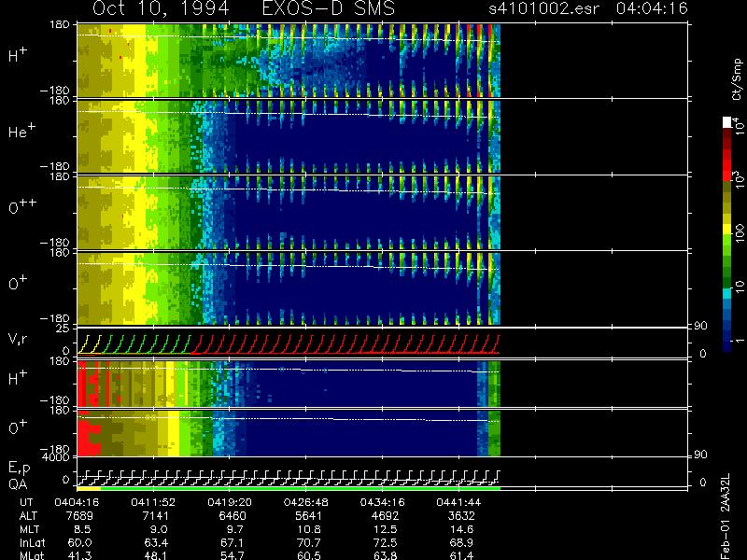Select UT value 0434:16
The height and width of the screenshot is (560, 747).
pyautogui.click(x=382, y=502)
